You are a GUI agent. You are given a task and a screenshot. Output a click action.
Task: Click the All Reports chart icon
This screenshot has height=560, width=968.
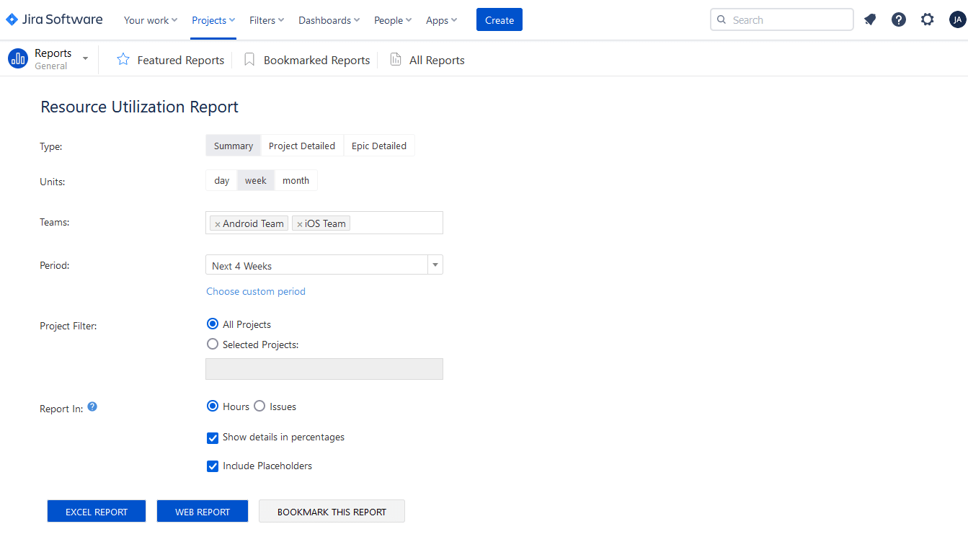click(395, 59)
